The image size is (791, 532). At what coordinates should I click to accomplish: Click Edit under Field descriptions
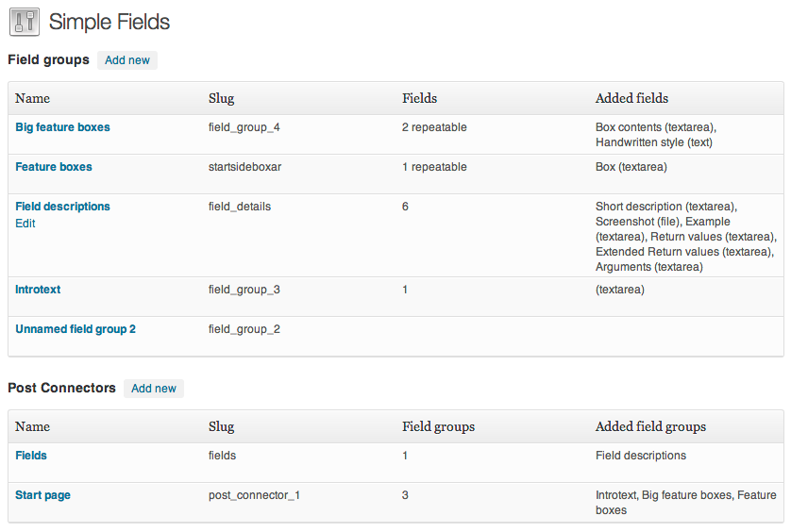(x=25, y=224)
